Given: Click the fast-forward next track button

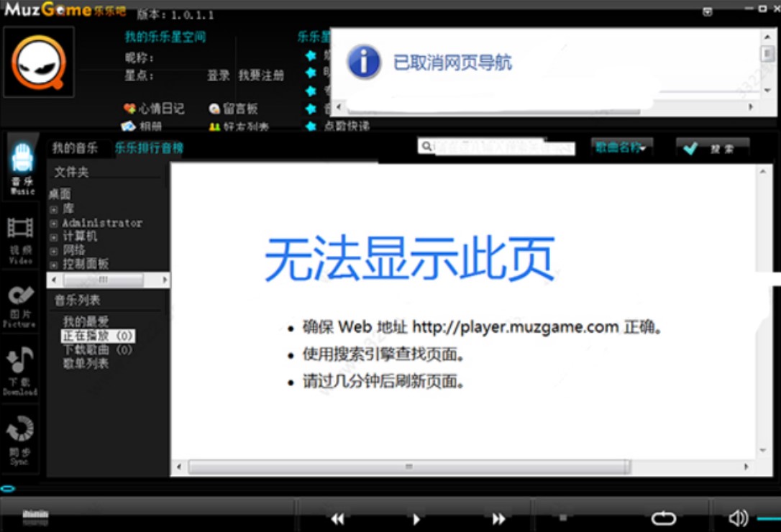Looking at the screenshot, I should point(498,519).
